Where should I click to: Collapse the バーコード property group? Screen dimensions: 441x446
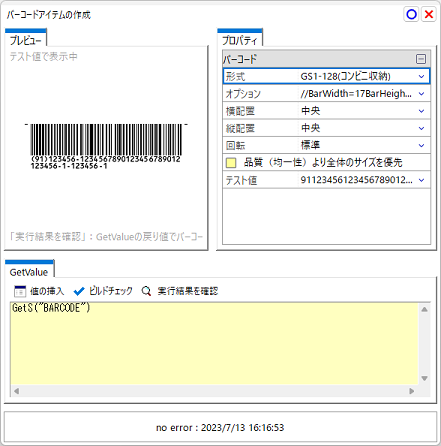(421, 59)
